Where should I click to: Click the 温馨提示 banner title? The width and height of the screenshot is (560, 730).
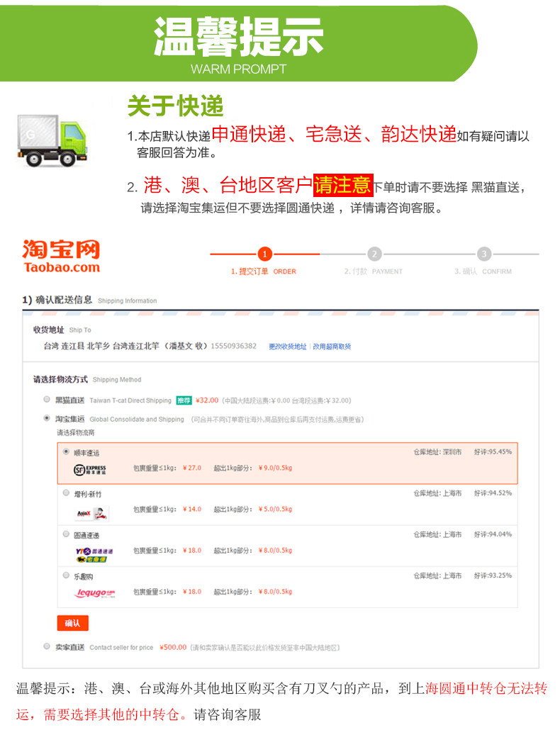point(239,36)
